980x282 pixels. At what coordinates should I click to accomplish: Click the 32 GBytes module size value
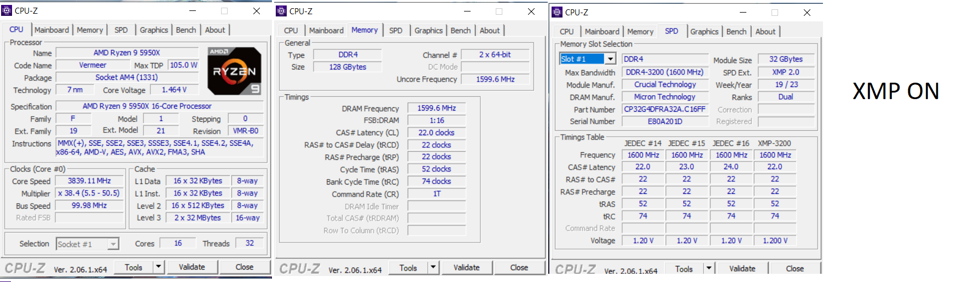click(x=786, y=59)
